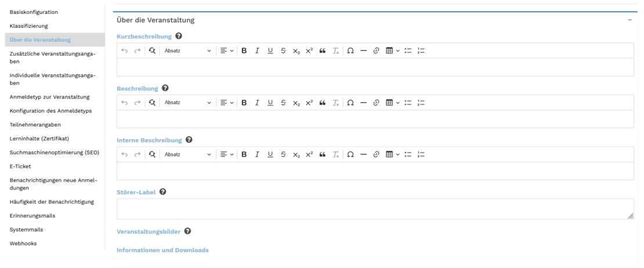Viewport: 644px width, 268px height.
Task: Clear formatting in Kurzbeschreibung editor
Action: [335, 51]
